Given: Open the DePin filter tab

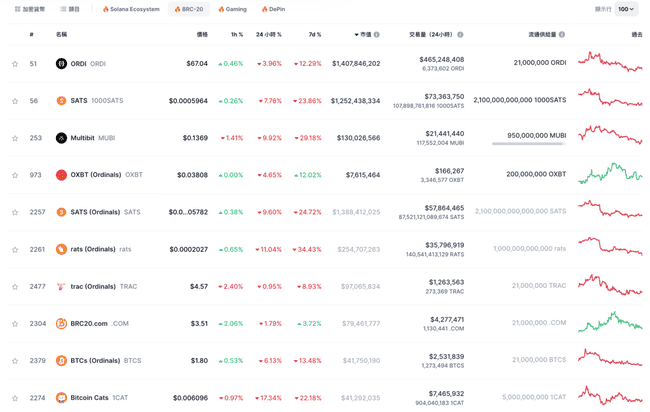Looking at the screenshot, I should point(273,9).
